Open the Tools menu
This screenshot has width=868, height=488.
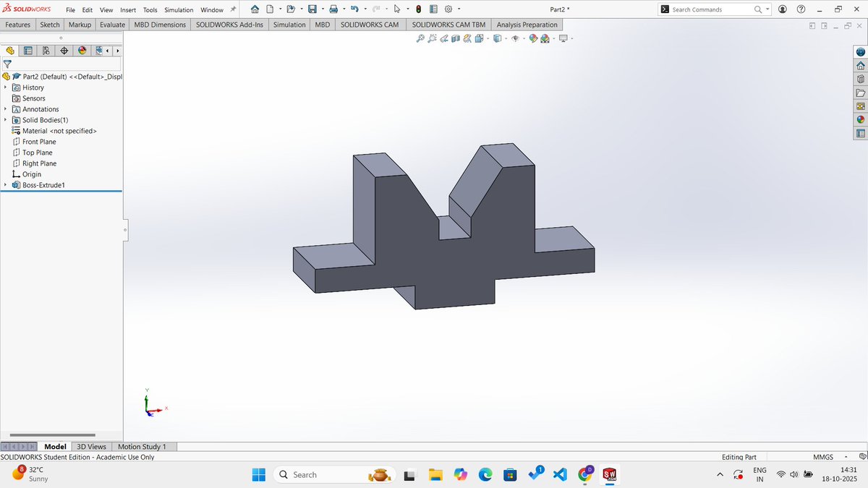(x=150, y=10)
